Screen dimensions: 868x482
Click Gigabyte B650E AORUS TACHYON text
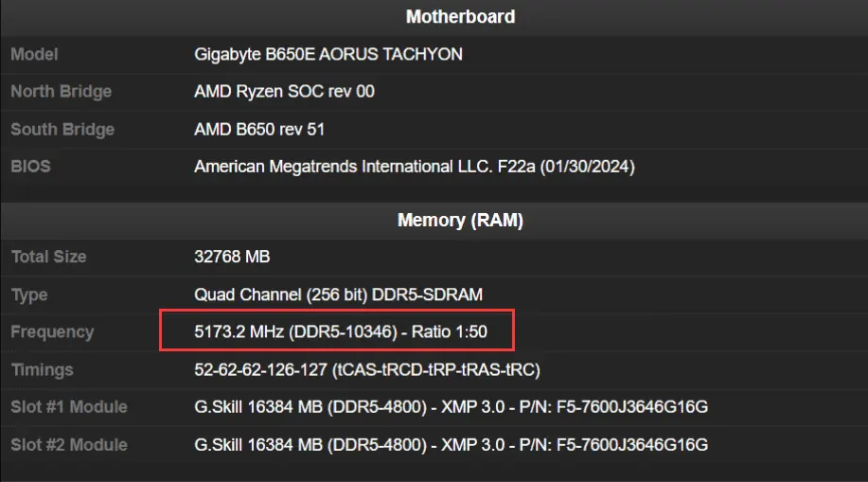coord(328,54)
